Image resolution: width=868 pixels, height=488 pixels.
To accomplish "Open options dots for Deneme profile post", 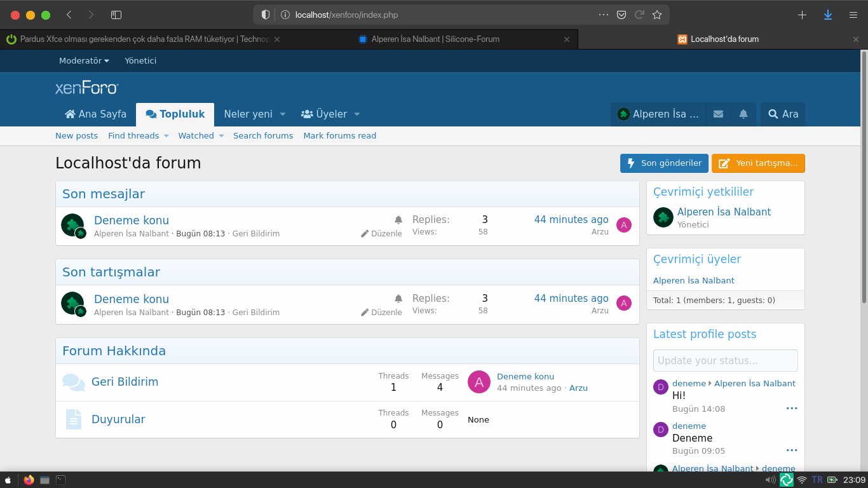I will click(x=792, y=451).
